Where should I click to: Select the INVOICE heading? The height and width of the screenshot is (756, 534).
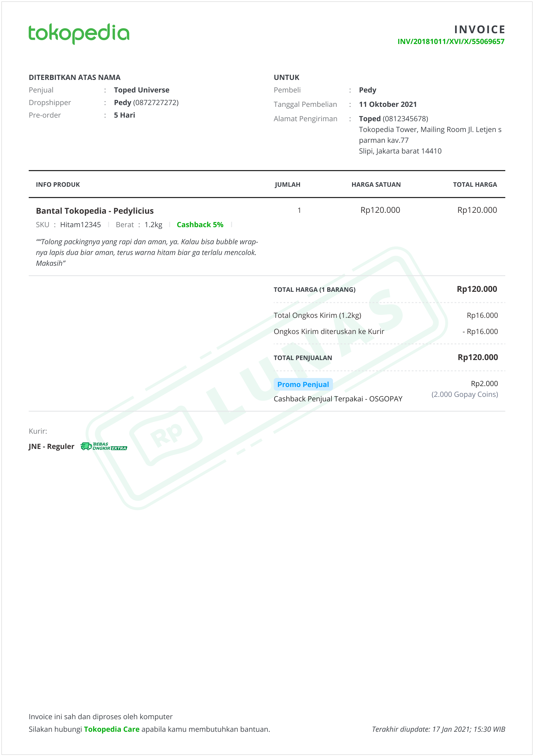[480, 29]
